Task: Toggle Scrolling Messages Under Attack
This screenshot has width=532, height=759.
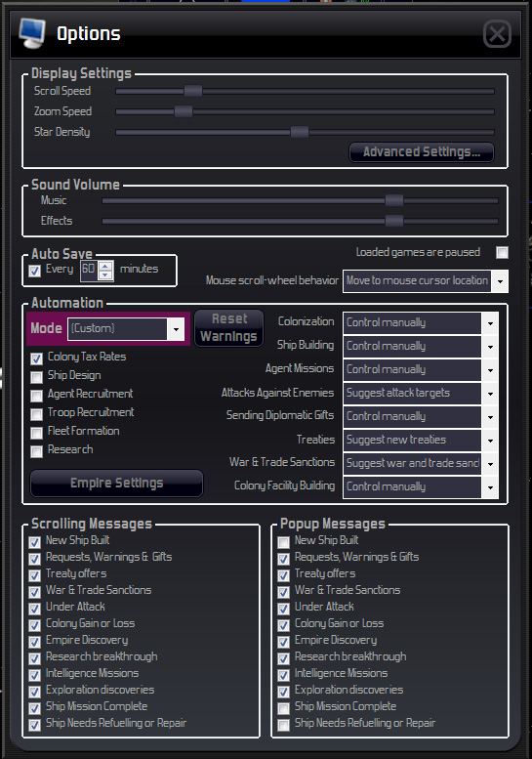Action: (x=34, y=609)
